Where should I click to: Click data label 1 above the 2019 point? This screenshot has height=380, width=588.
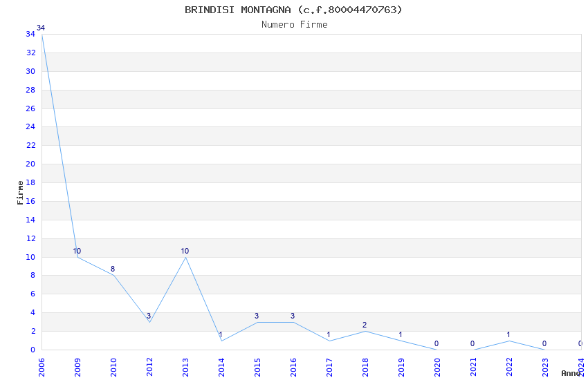[401, 334]
